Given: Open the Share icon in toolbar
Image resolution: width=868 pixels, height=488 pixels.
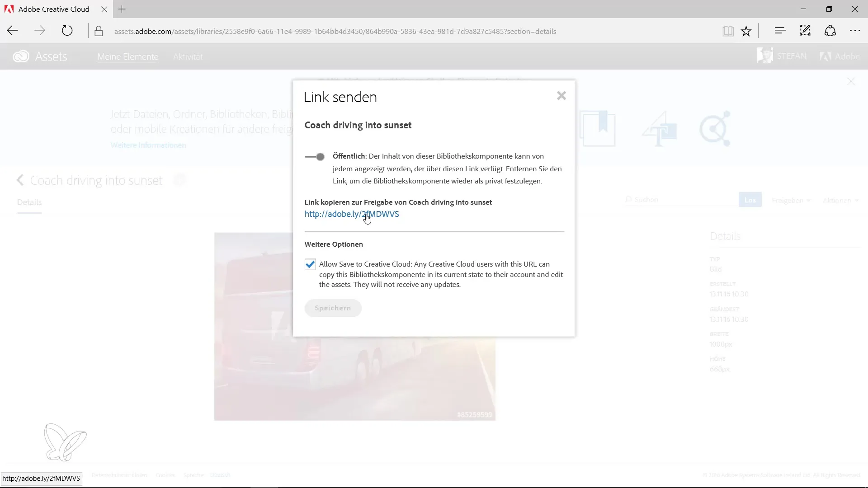Looking at the screenshot, I should [x=830, y=31].
